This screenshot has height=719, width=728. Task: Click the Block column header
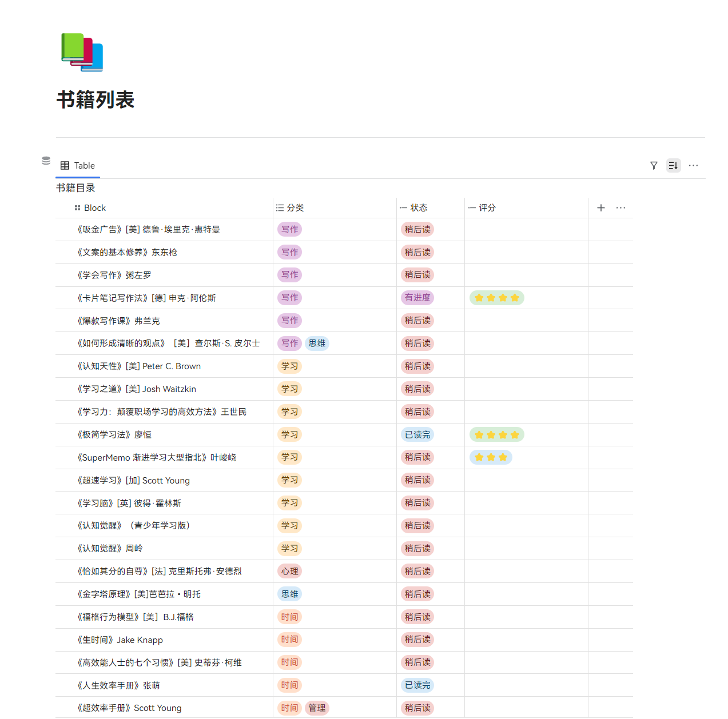coord(164,208)
